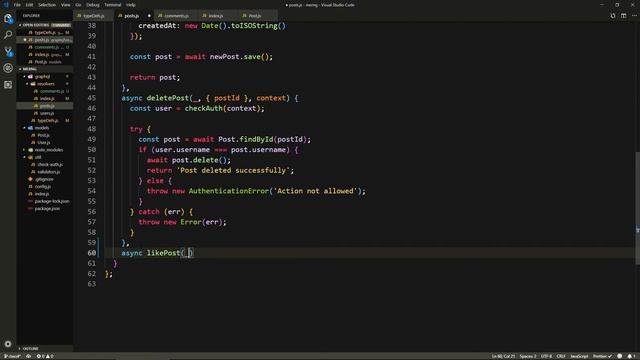
Task: Open the notifications bell in status bar
Action: 631,356
